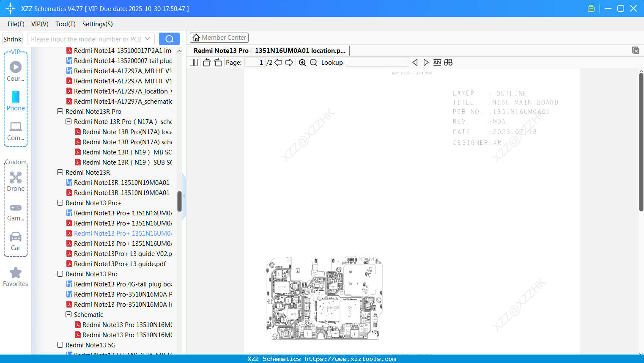Collapse the file tree panel handle
644x363 pixels.
(184, 196)
